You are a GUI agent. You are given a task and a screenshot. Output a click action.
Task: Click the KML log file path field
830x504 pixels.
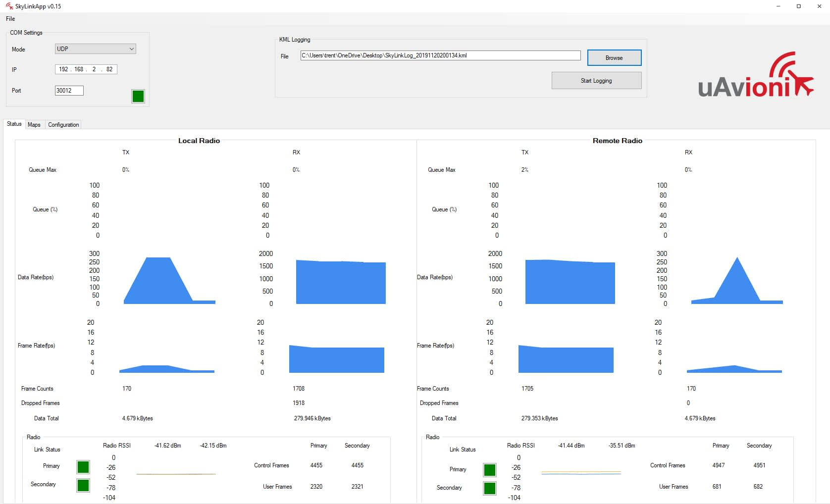click(440, 55)
